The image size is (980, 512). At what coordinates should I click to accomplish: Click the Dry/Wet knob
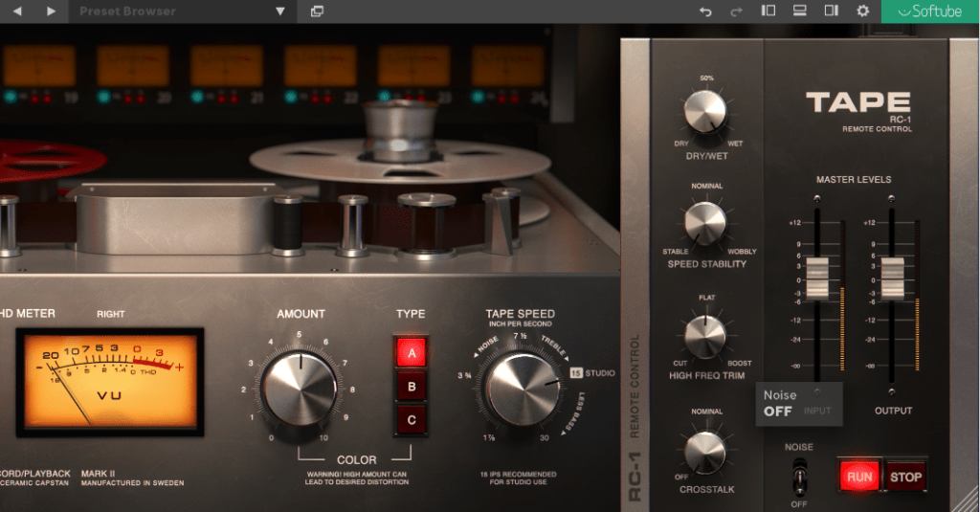pyautogui.click(x=705, y=113)
